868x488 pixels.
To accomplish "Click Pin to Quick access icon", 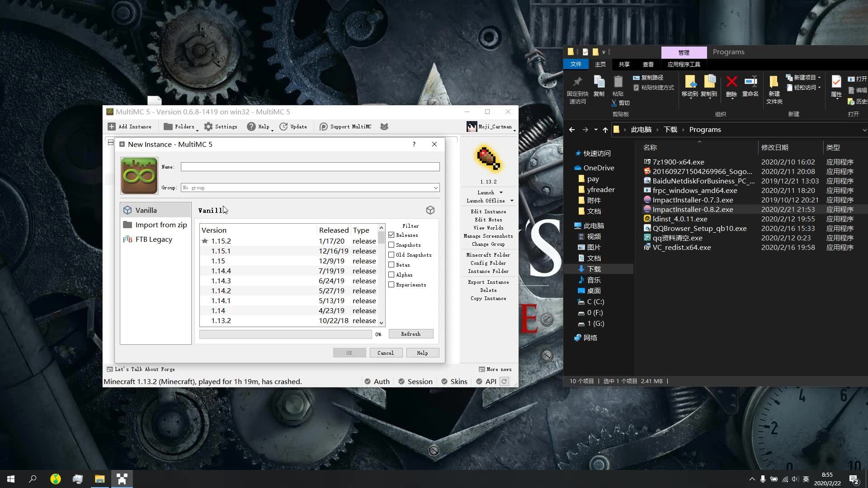I will pyautogui.click(x=577, y=82).
